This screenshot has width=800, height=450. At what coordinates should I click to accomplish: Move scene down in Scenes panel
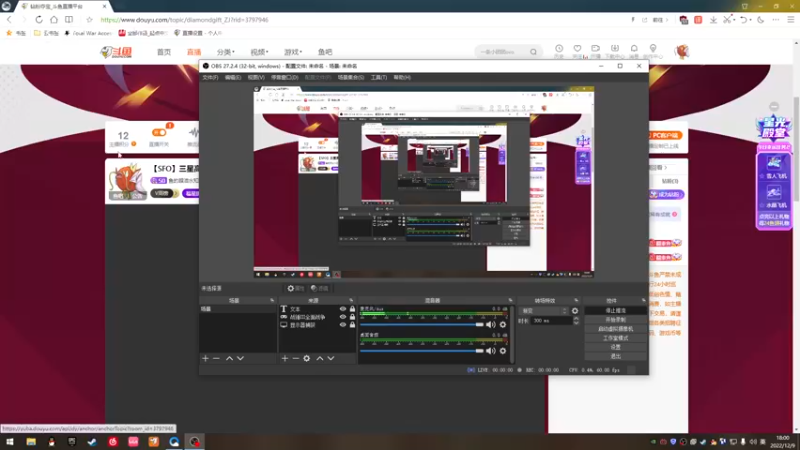pos(240,359)
